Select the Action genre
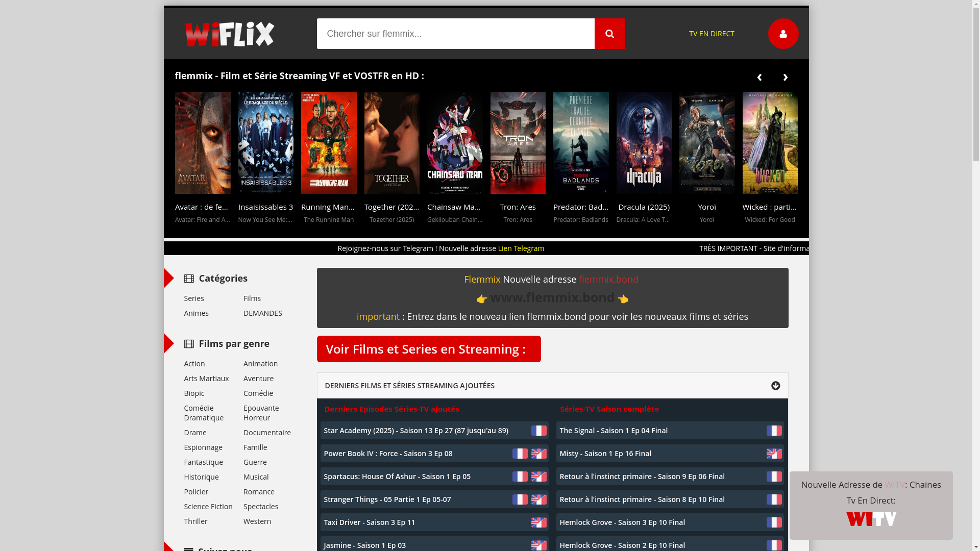The image size is (980, 551). (194, 364)
